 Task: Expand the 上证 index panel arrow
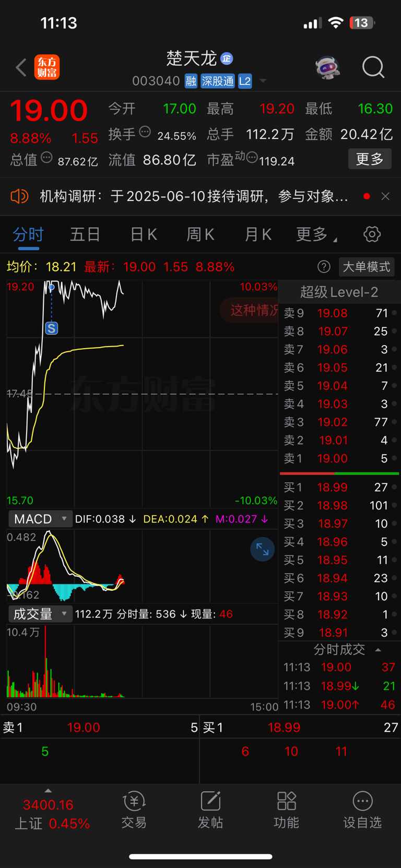(x=48, y=790)
